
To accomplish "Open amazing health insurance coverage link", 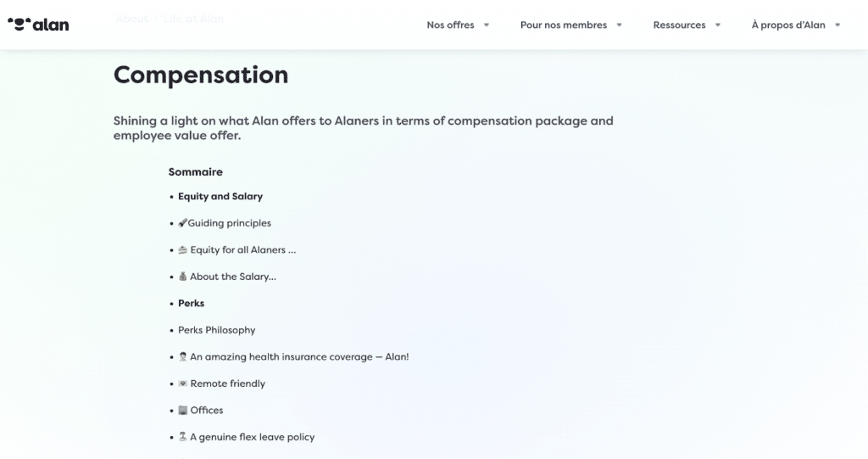I will 299,357.
